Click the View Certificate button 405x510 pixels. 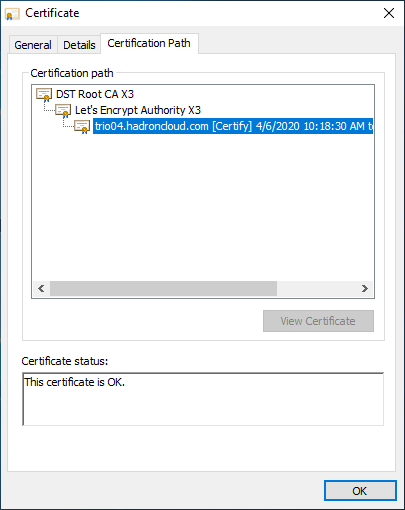[x=318, y=321]
